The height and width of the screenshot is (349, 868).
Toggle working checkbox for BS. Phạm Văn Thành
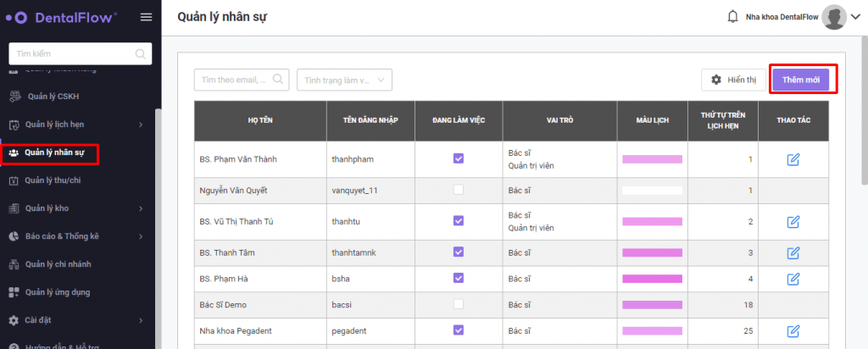459,158
